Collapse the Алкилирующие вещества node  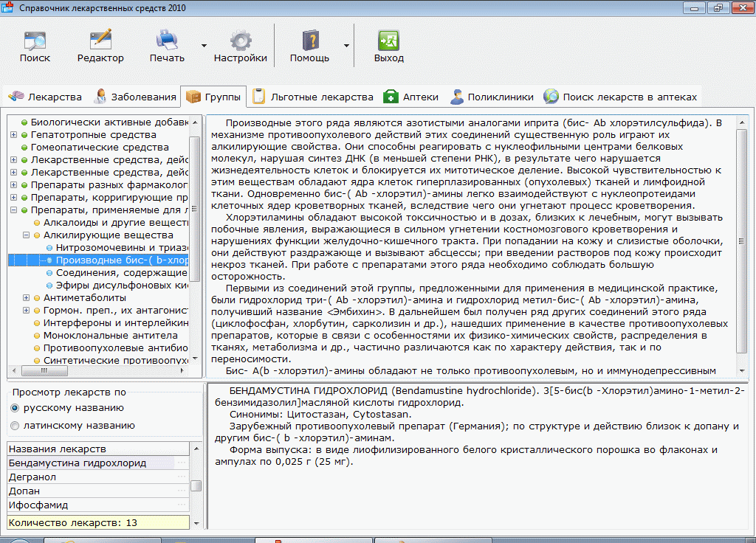(27, 235)
